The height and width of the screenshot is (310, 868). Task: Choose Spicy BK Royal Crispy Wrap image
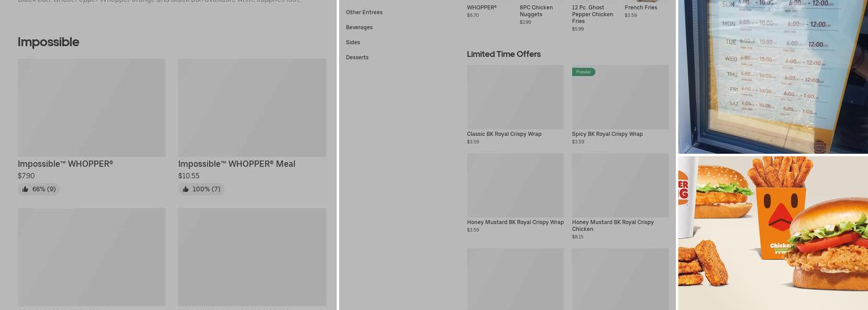(620, 97)
